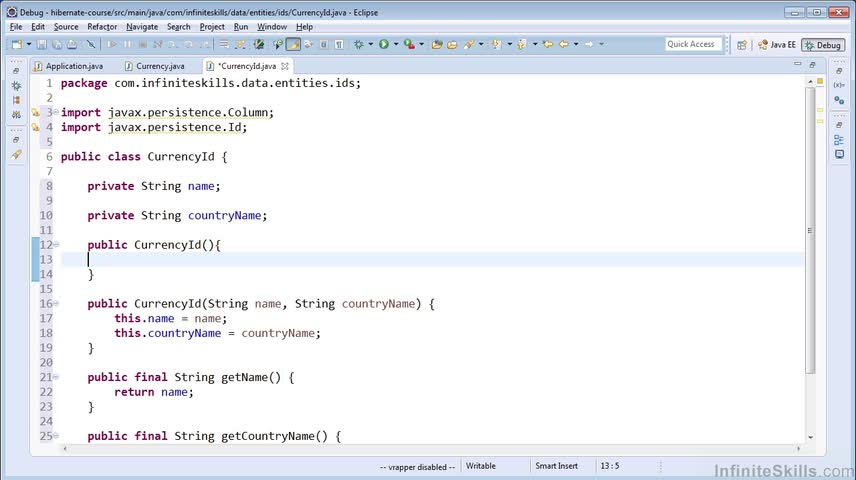Click the Step Into icon
Image resolution: width=856 pixels, height=480 pixels.
pyautogui.click(x=173, y=44)
